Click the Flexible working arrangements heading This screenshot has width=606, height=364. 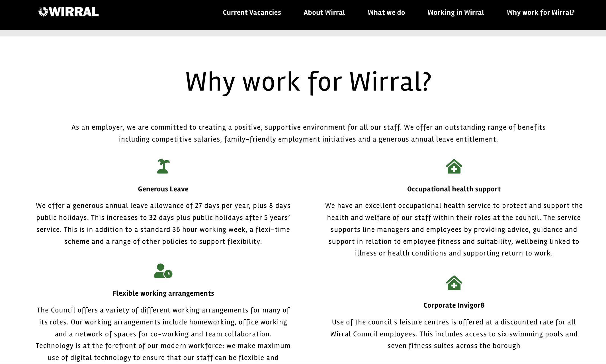point(163,293)
